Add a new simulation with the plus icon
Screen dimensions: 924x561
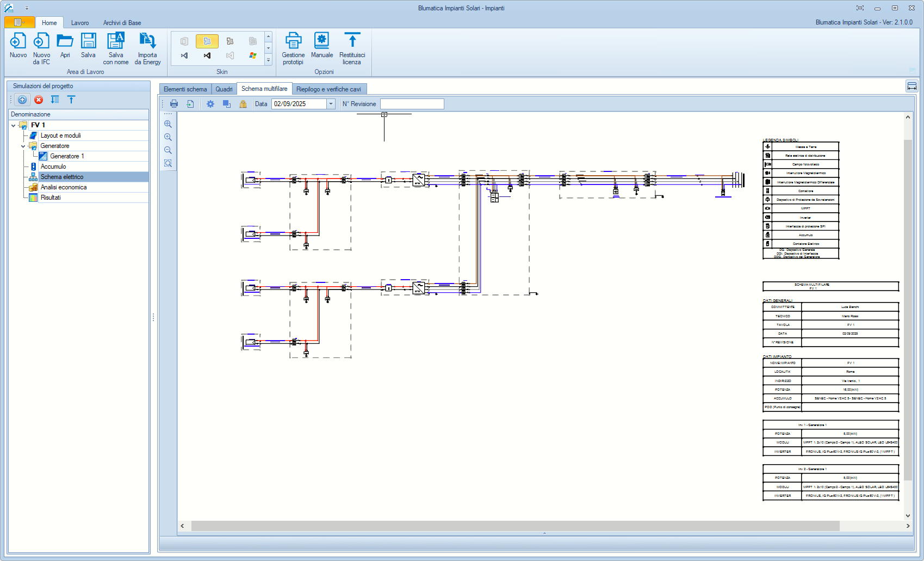[x=22, y=100]
